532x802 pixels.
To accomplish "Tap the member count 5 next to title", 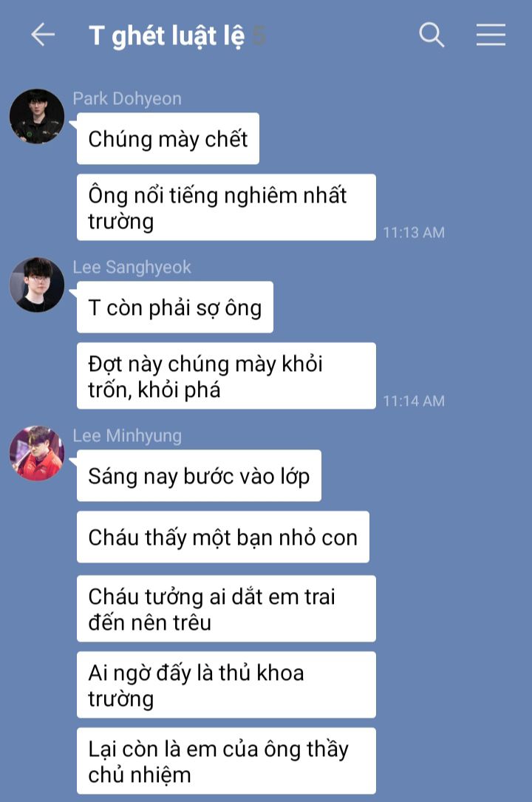I will 259,35.
